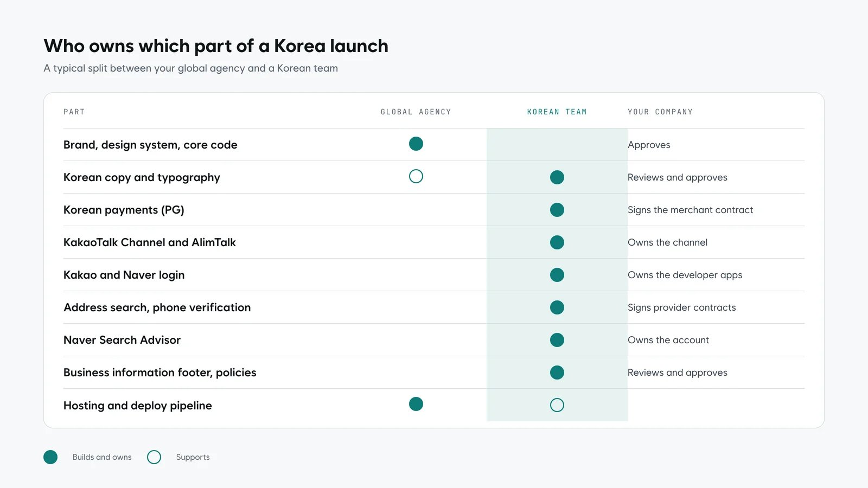The height and width of the screenshot is (488, 868).
Task: Click the Owns the channel cell
Action: (x=668, y=242)
